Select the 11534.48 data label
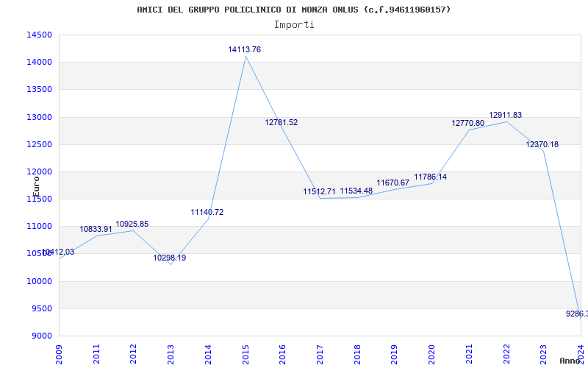Screen dimensions: 588x368 356,191
